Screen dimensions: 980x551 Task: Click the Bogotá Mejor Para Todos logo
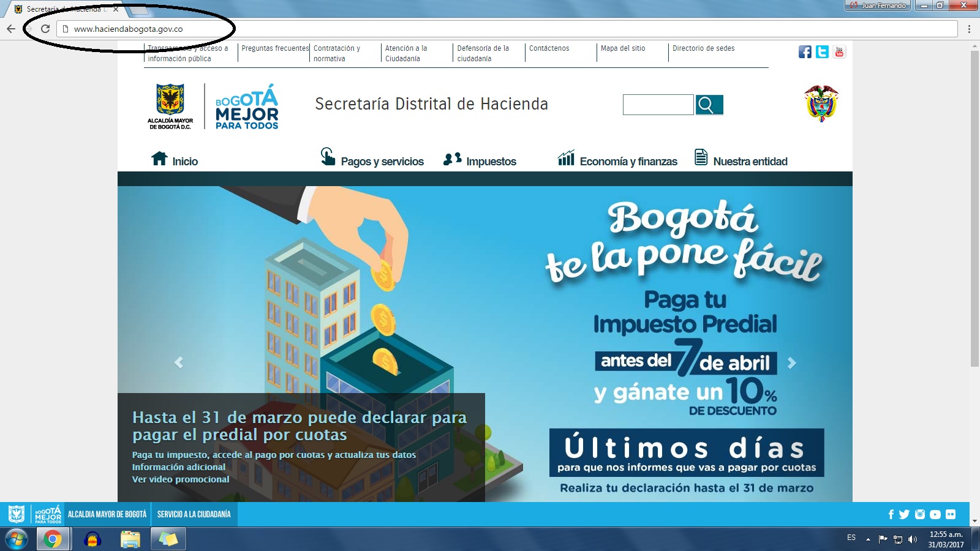coord(247,107)
